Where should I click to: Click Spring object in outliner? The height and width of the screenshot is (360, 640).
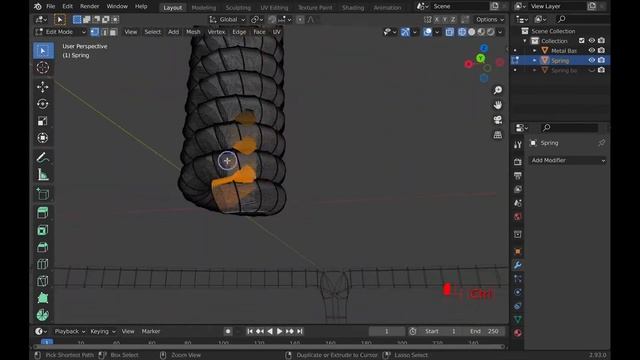(x=560, y=60)
